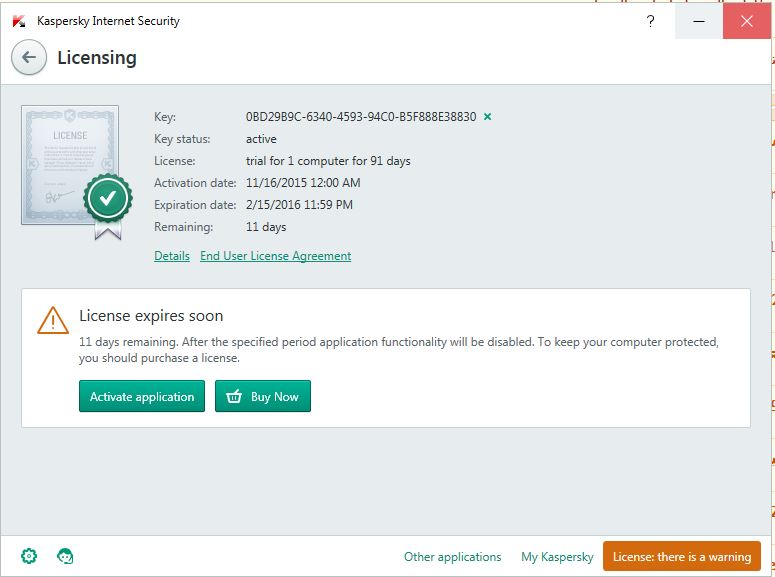Click the 'License expires soon' heading
775x577 pixels.
point(151,316)
